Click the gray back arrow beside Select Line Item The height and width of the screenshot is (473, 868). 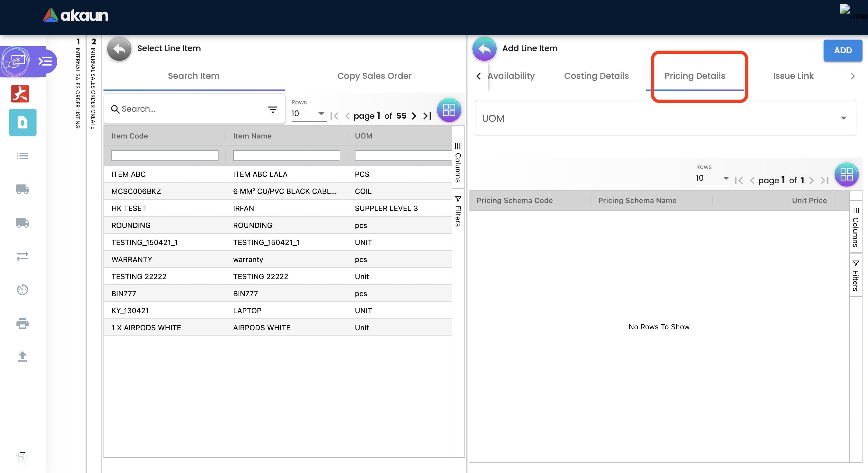point(119,49)
